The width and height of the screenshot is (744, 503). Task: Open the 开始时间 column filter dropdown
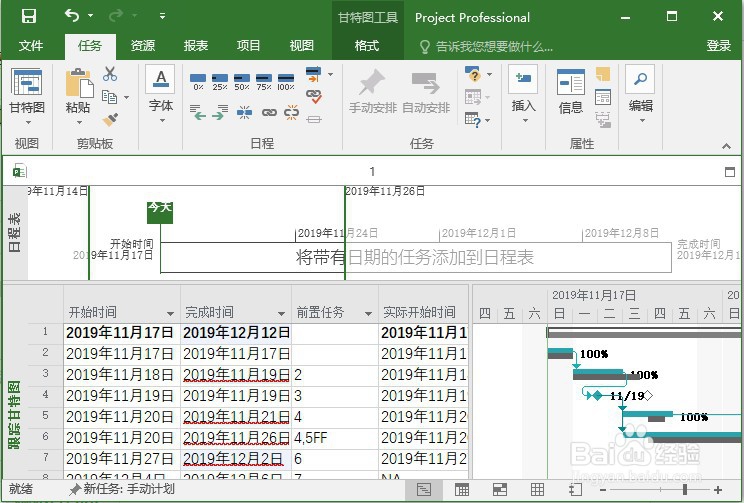point(170,314)
